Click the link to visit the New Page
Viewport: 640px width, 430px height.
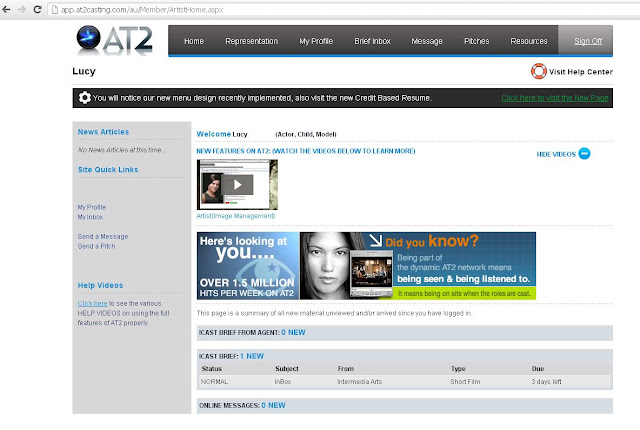pos(555,98)
